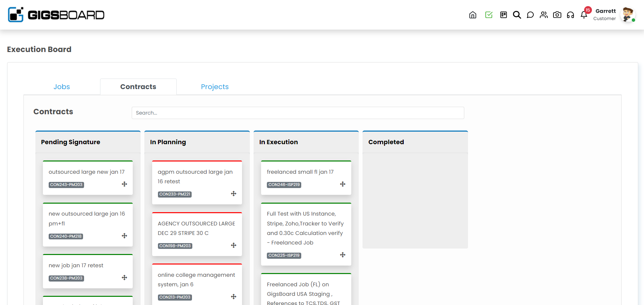Viewport: 644px width, 305px height.
Task: Click the CON225-ISP219 badge
Action: point(284,255)
